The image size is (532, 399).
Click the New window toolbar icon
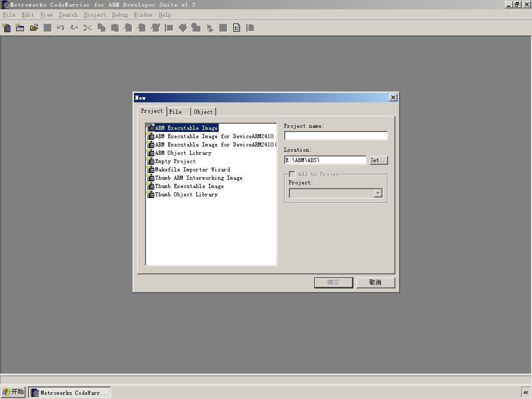[20, 28]
